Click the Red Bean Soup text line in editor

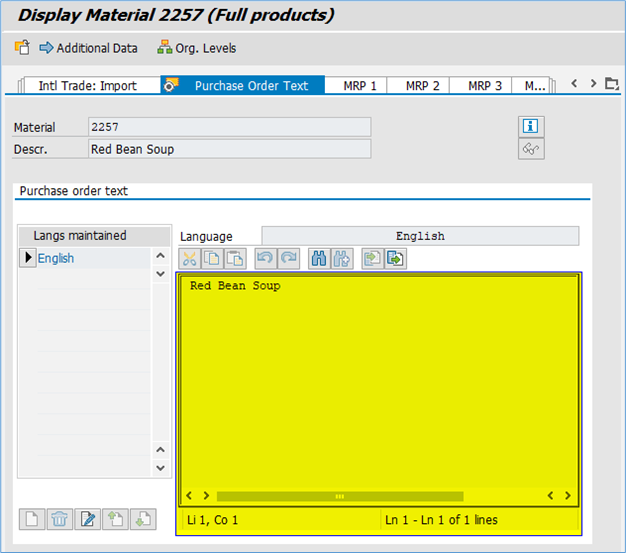click(235, 286)
